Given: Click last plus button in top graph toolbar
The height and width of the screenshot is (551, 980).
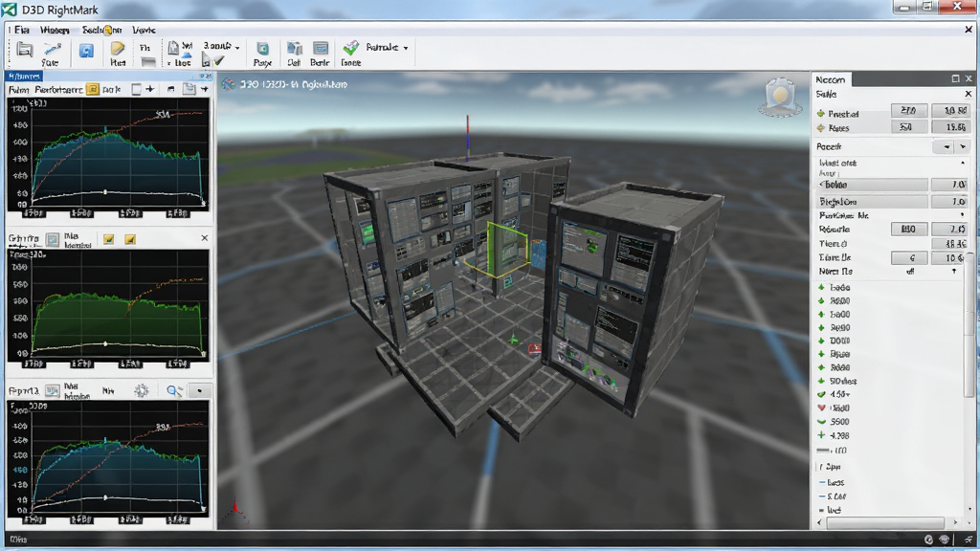Looking at the screenshot, I should [x=205, y=89].
